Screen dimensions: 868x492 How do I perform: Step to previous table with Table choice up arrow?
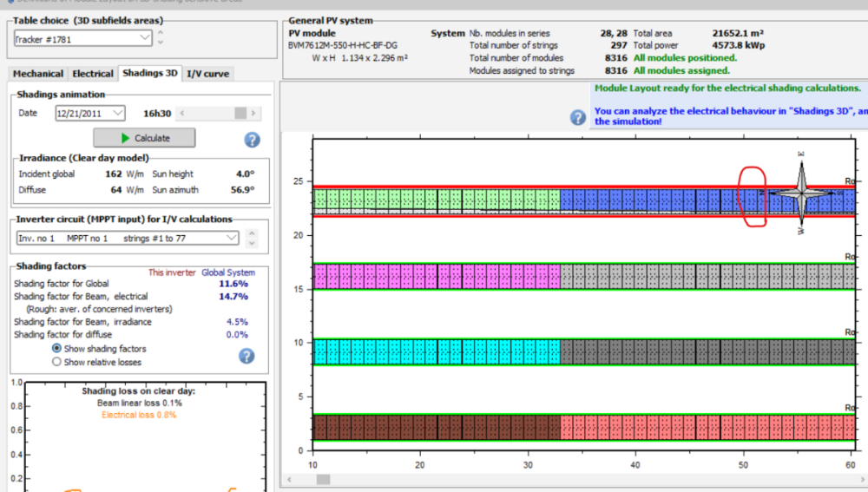160,34
